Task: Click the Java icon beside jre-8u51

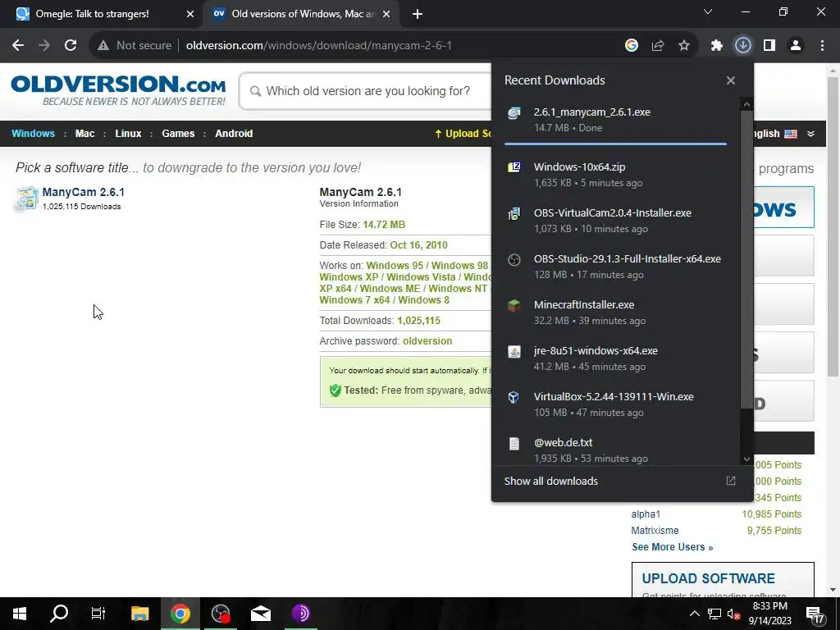Action: (x=514, y=351)
